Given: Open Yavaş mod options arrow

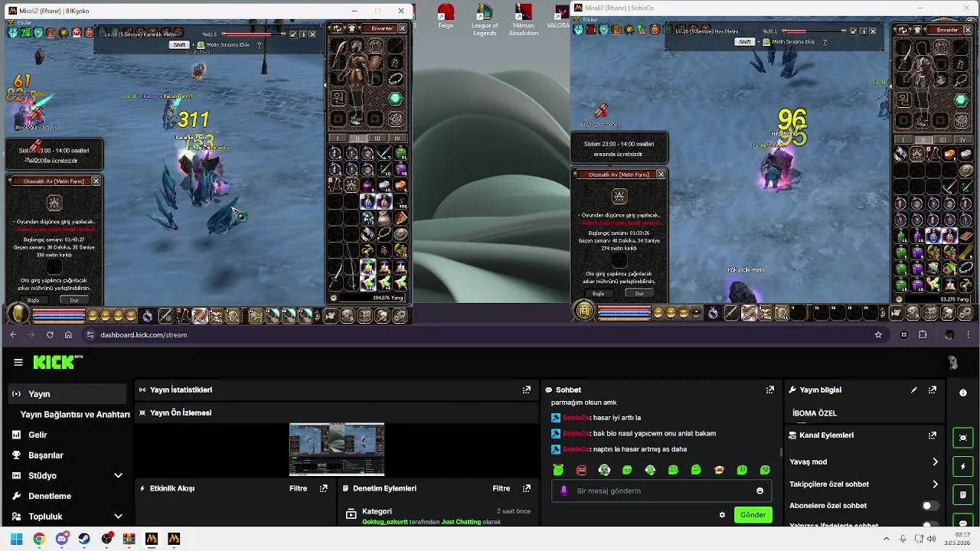Looking at the screenshot, I should [935, 462].
